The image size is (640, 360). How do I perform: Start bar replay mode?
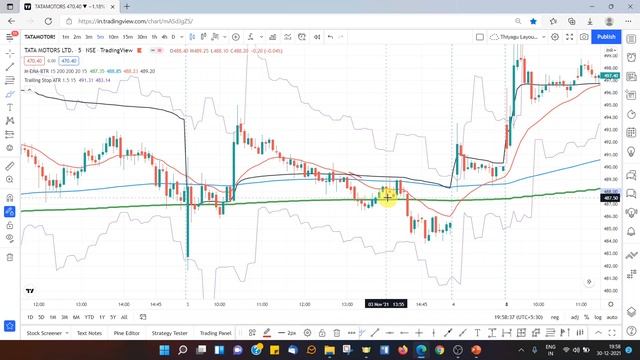pos(317,37)
